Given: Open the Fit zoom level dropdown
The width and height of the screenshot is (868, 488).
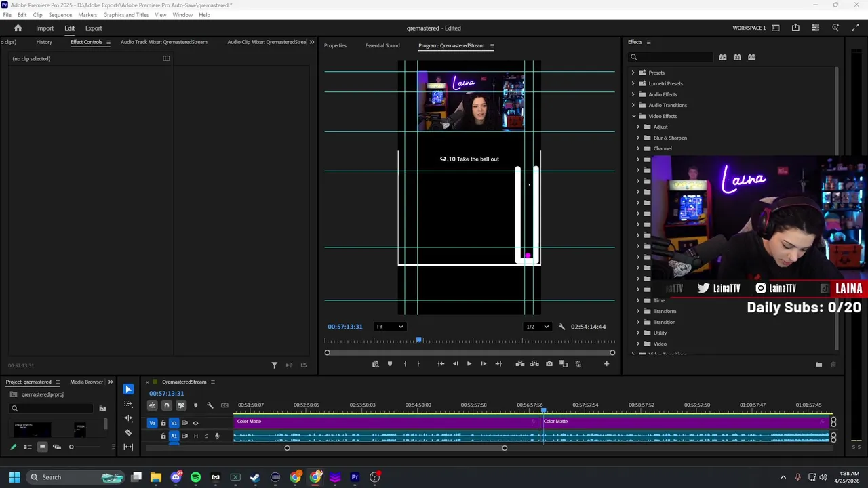Looking at the screenshot, I should click(x=390, y=327).
